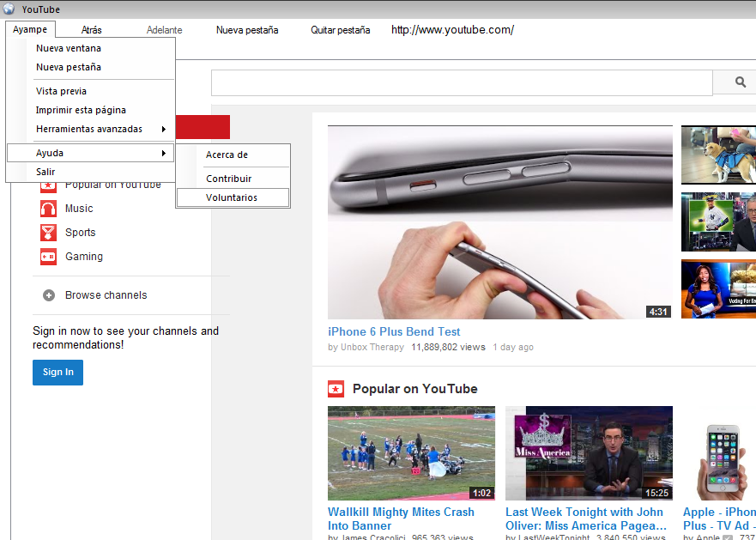This screenshot has height=540, width=756.
Task: Open the Gaming section icon
Action: tap(48, 256)
